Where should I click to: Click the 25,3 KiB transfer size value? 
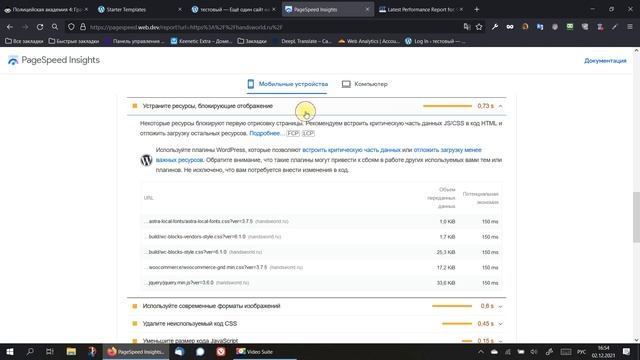click(x=446, y=252)
